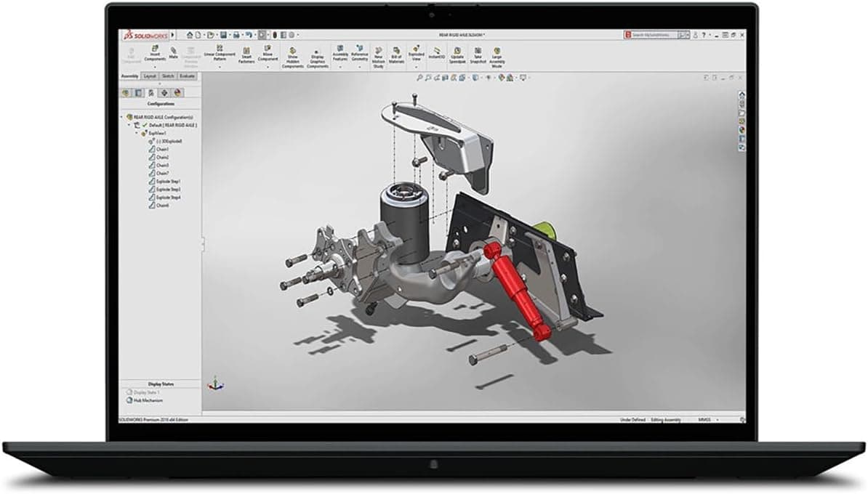Collapse REAR RIGID AXLE Configuration(s) node
Viewport: 868px width, 494px height.
(121, 116)
